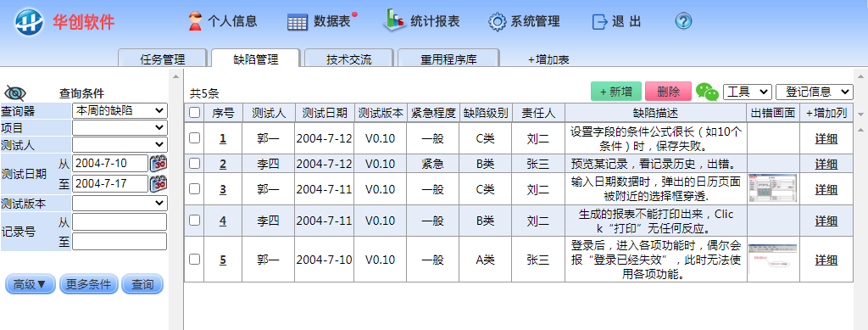
Task: Click the 测试日期 start field 2004-7-10
Action: pos(110,164)
